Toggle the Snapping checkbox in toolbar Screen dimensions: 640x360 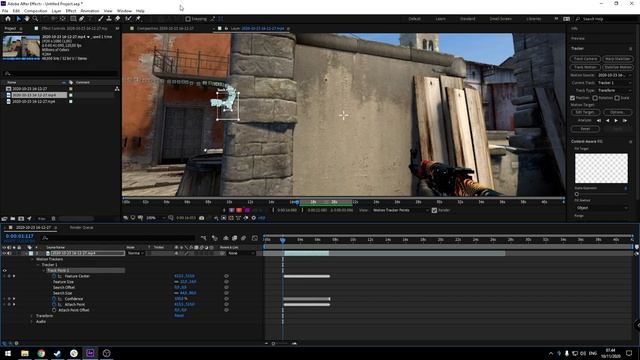point(188,19)
